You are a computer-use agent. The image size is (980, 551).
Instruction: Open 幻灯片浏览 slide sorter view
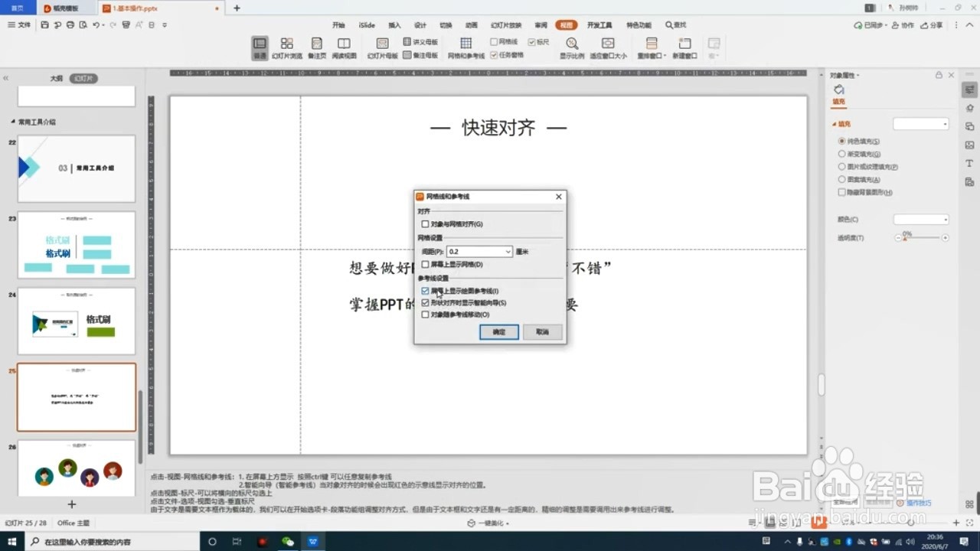coord(287,47)
